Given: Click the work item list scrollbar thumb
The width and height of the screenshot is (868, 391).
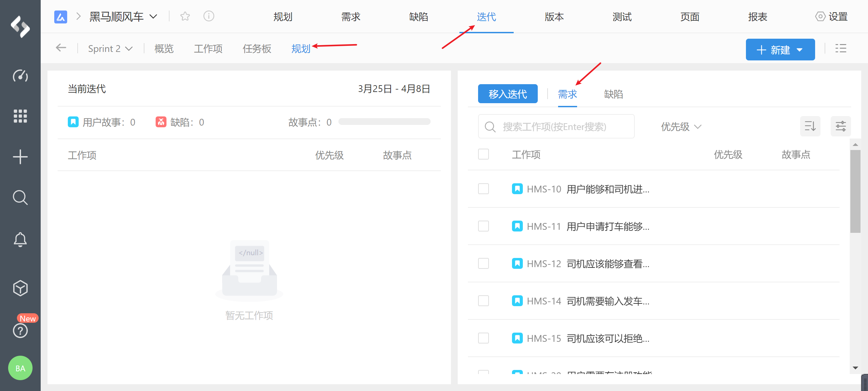Looking at the screenshot, I should tap(855, 191).
